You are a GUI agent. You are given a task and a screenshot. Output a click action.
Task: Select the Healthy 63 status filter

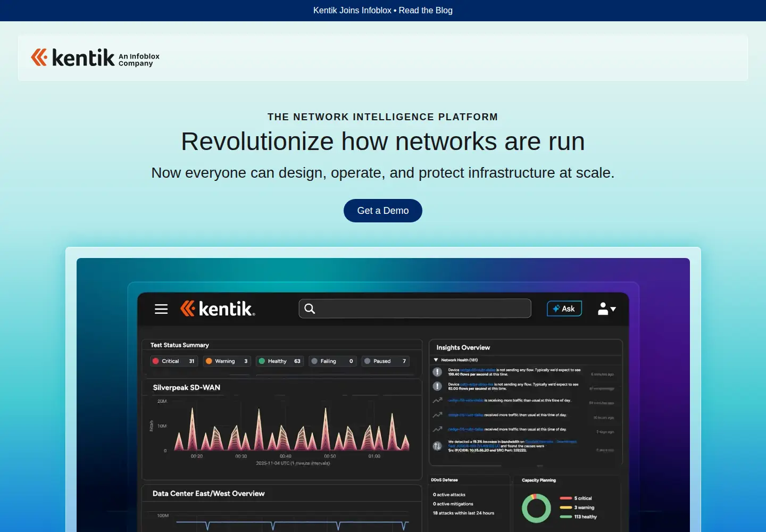point(280,361)
